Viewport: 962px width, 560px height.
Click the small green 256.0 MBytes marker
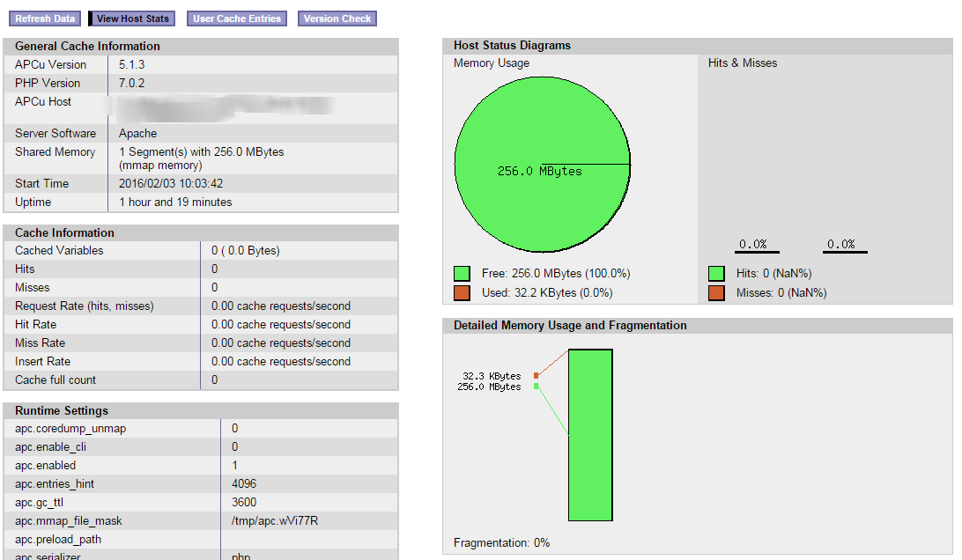[536, 387]
